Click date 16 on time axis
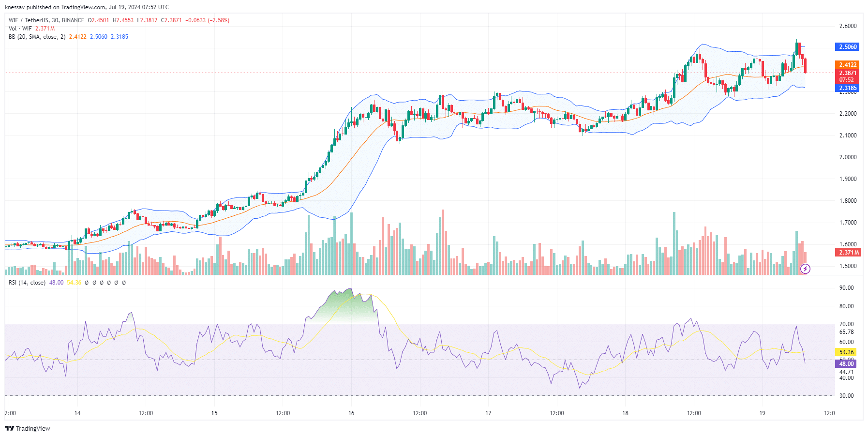Screen dimensions: 868x437 [351, 413]
